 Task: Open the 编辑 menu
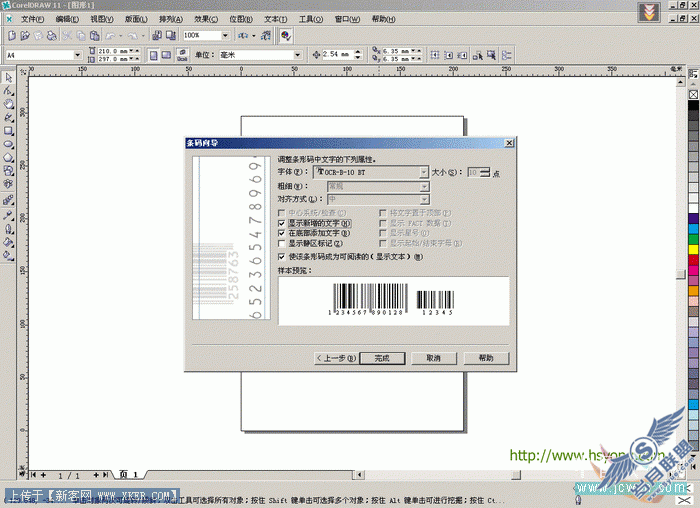[67, 19]
